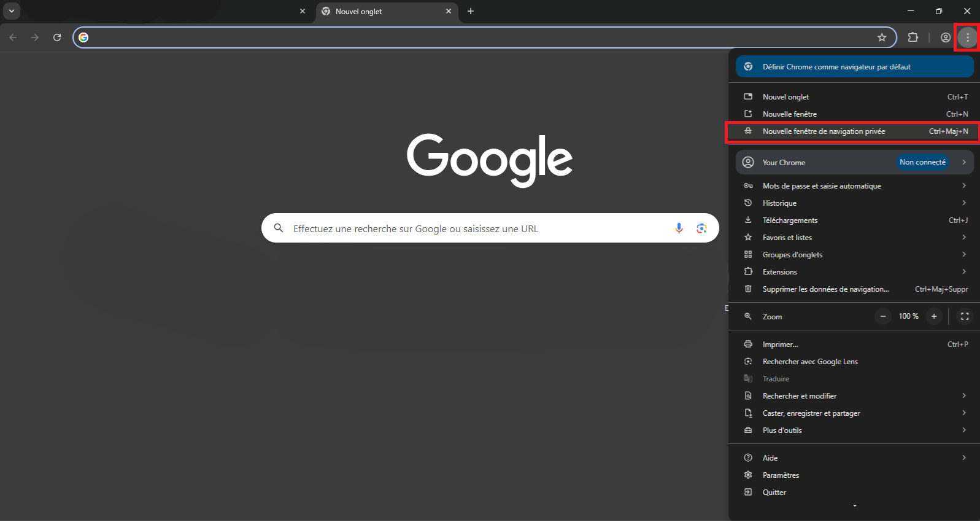Expand the Extensions submenu entry
The image size is (980, 522).
pyautogui.click(x=855, y=272)
